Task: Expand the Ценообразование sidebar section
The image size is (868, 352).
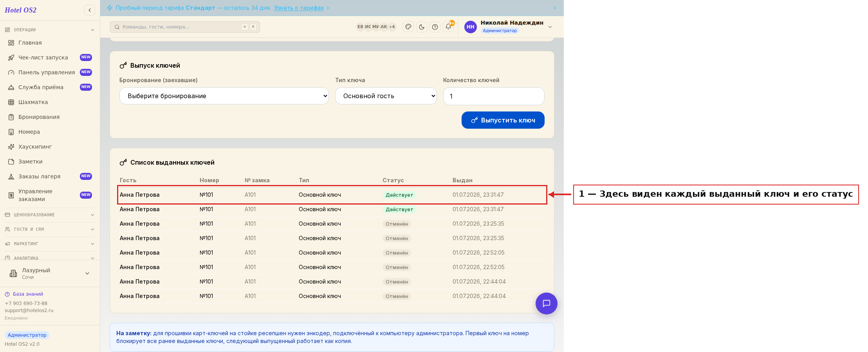Action: click(x=50, y=215)
